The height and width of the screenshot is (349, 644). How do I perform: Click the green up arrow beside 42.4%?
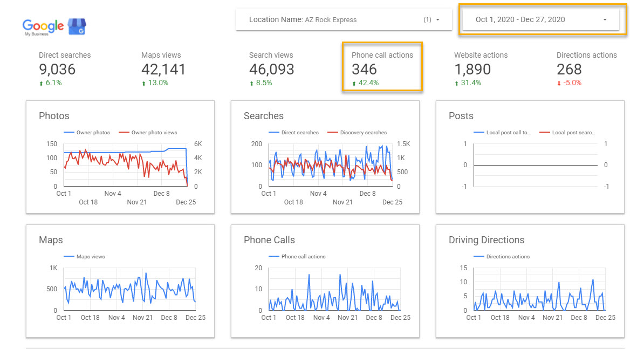(x=354, y=84)
